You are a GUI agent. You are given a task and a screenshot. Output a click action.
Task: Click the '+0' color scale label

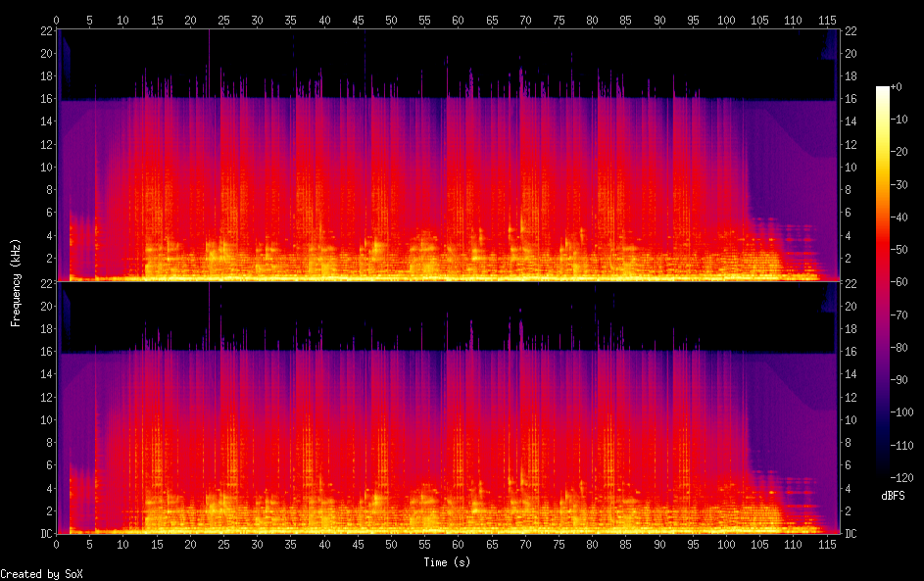click(896, 86)
